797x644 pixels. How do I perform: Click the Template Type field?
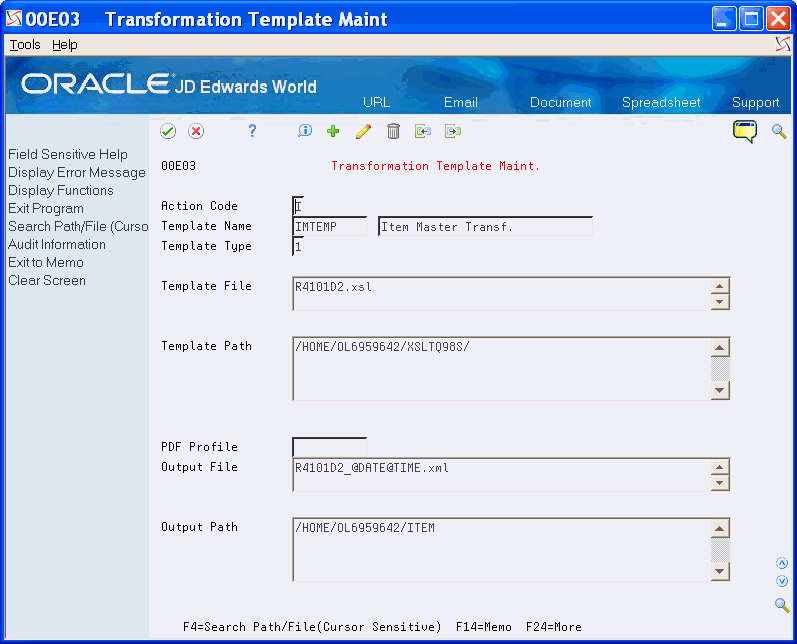point(298,247)
